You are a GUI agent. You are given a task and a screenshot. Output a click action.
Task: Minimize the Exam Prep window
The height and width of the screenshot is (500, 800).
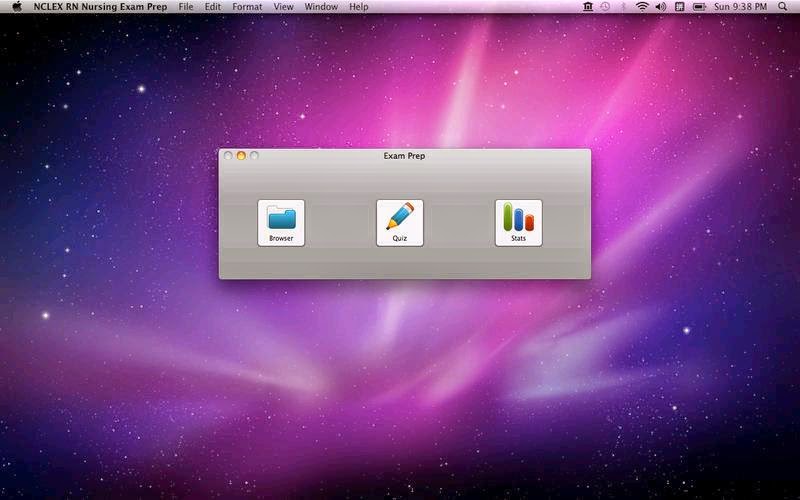point(241,156)
